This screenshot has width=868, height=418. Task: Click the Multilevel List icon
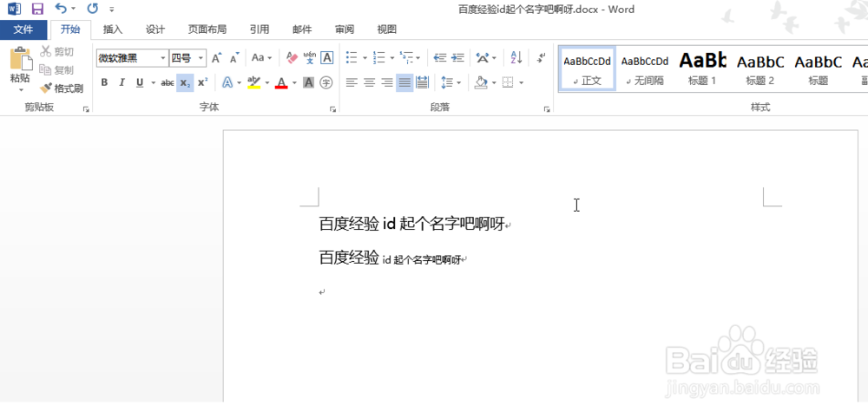(405, 57)
